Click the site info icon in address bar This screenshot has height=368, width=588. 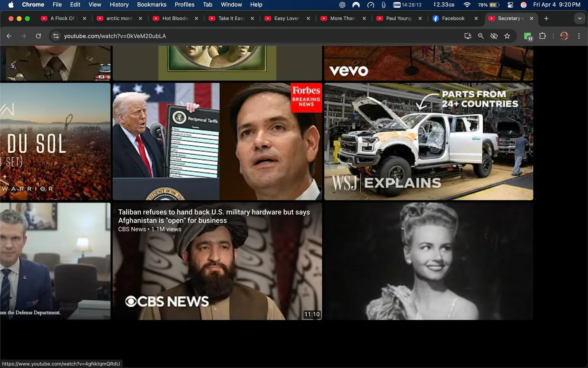[x=56, y=36]
